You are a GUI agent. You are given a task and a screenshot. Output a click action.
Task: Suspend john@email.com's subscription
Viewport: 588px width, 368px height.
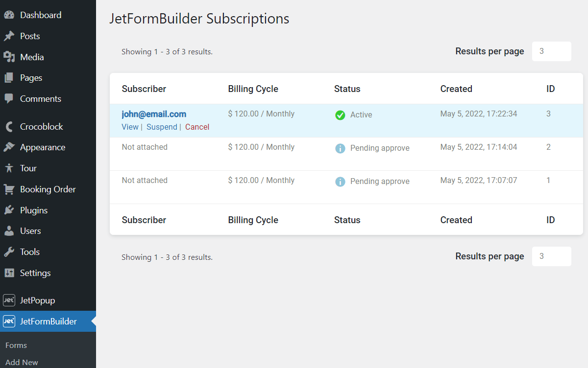(x=162, y=127)
